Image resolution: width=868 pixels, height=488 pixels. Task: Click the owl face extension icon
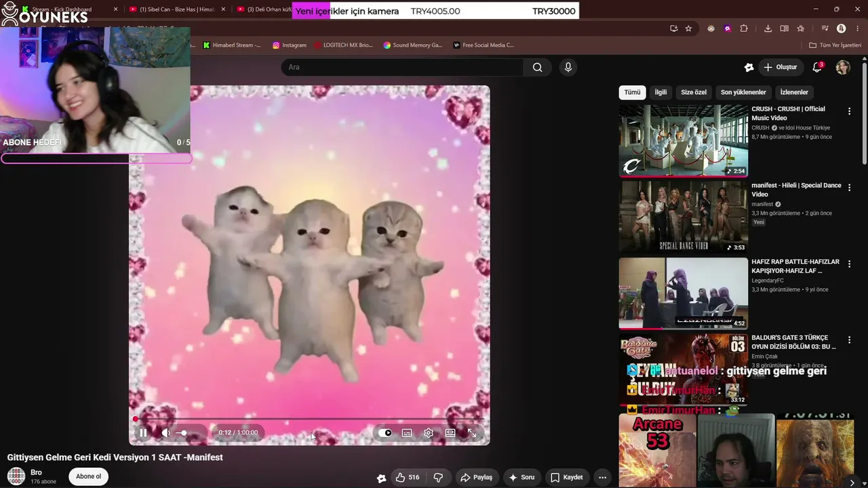tap(711, 28)
